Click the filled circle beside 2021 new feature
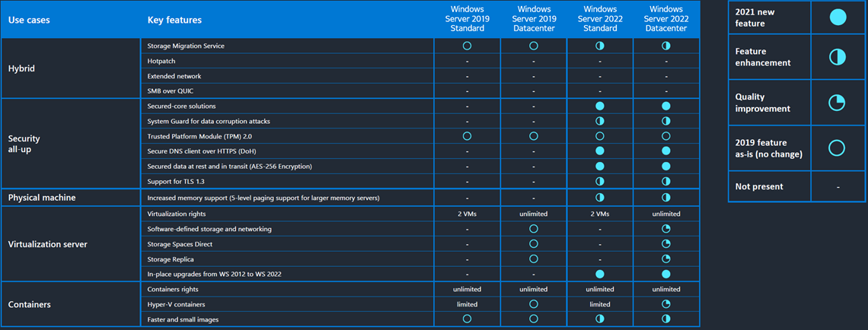Viewport: 868px width, 330px height. tap(838, 17)
